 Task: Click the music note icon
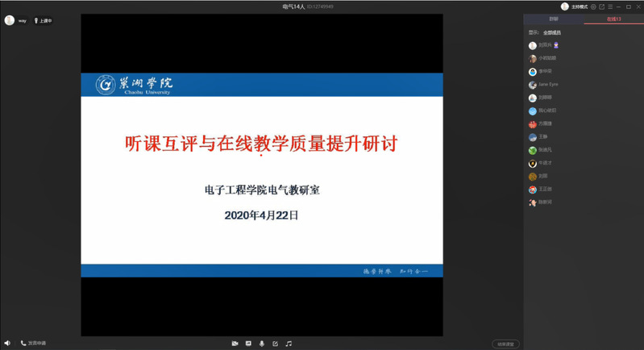click(x=289, y=344)
